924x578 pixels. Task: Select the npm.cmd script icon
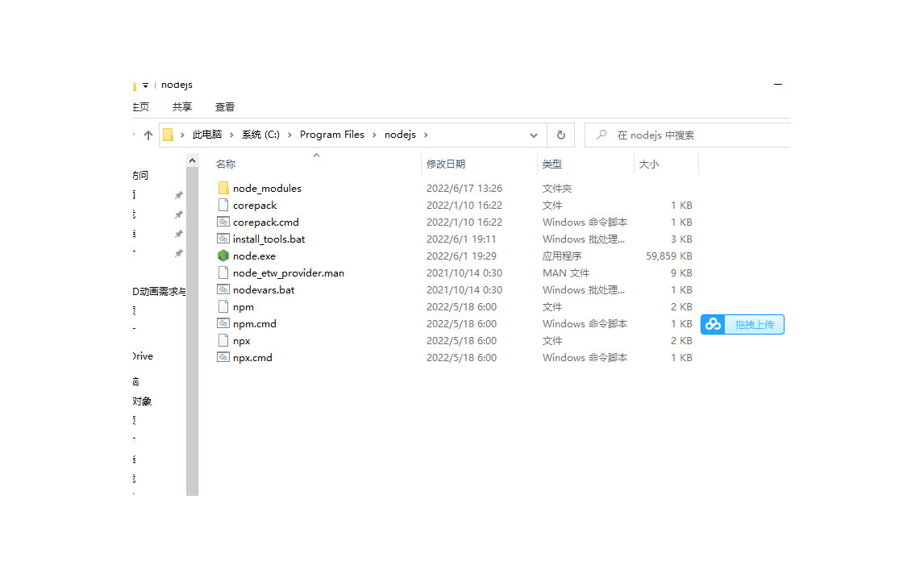[x=223, y=323]
